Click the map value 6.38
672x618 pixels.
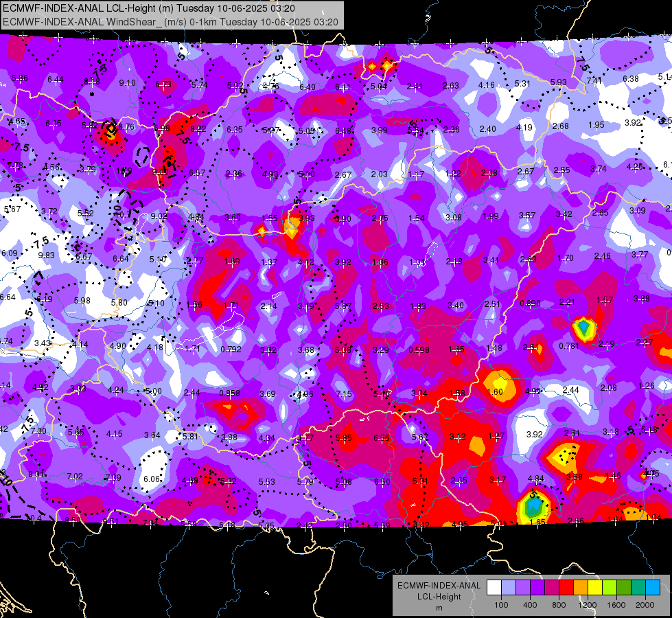tap(630, 78)
